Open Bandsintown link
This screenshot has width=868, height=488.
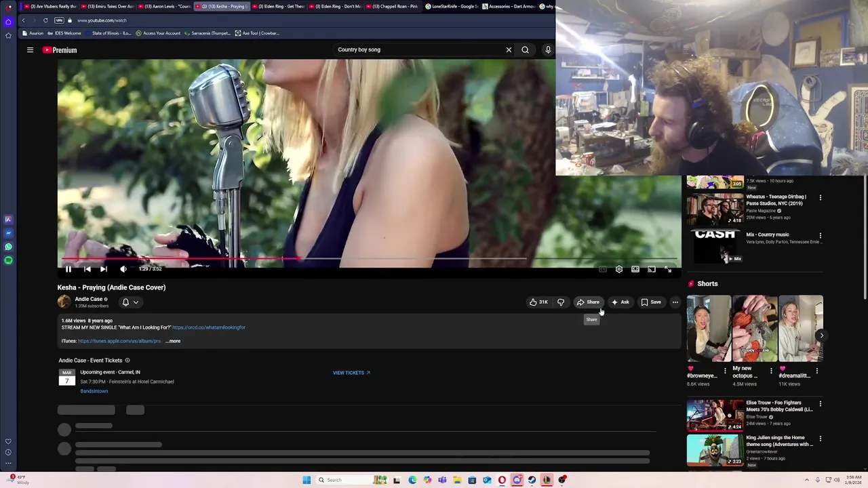pyautogui.click(x=94, y=391)
